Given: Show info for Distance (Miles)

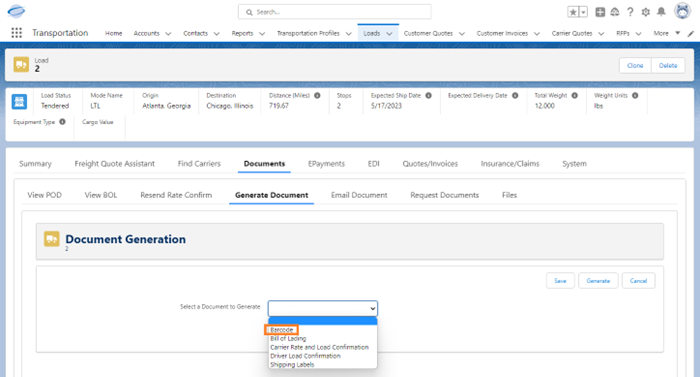Looking at the screenshot, I should coord(317,96).
